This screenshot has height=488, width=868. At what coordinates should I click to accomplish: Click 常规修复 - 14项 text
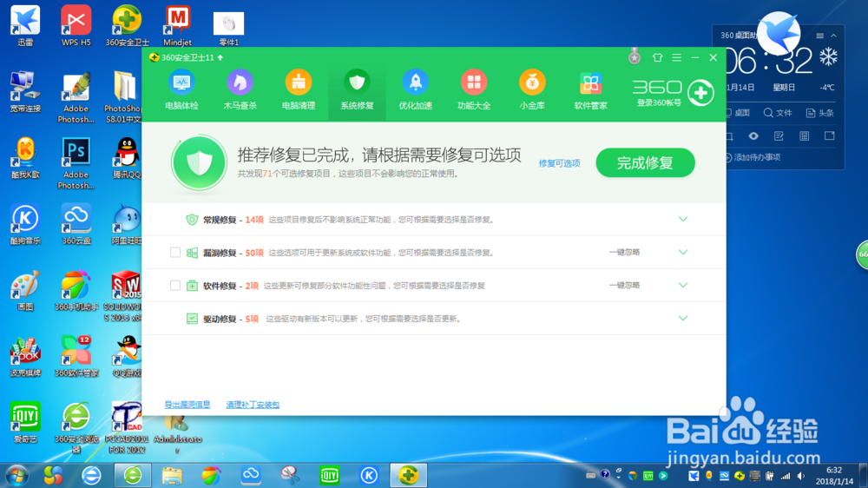point(233,220)
